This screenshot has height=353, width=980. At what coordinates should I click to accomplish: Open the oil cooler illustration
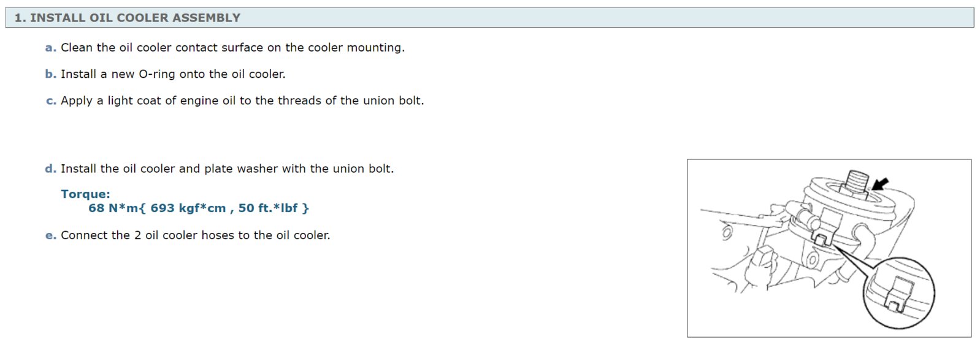coord(829,248)
